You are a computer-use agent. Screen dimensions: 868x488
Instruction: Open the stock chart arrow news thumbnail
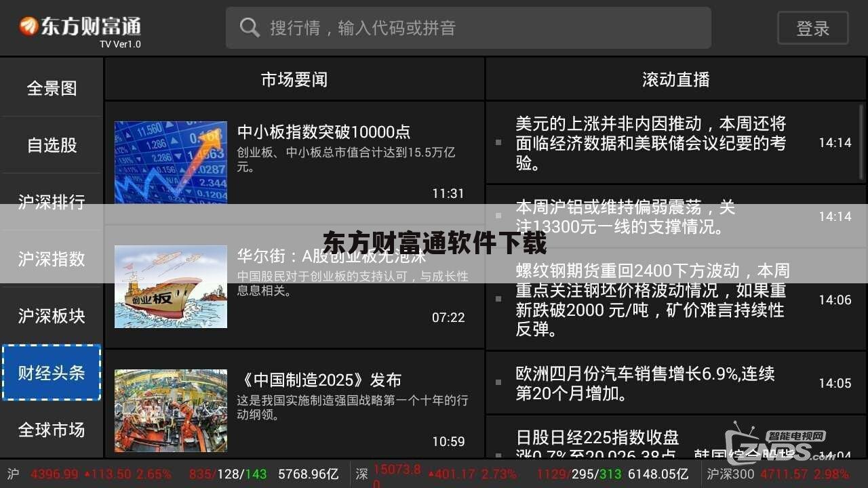(x=171, y=163)
